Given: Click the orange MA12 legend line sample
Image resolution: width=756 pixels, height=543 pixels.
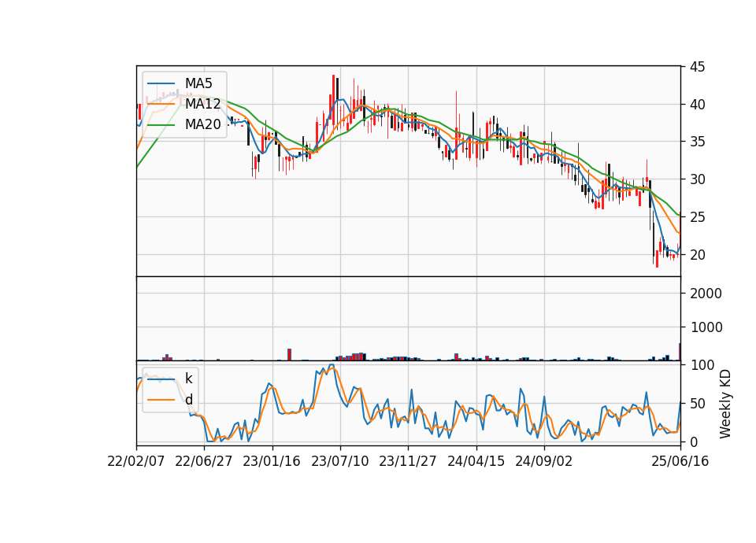Looking at the screenshot, I should coord(161,104).
